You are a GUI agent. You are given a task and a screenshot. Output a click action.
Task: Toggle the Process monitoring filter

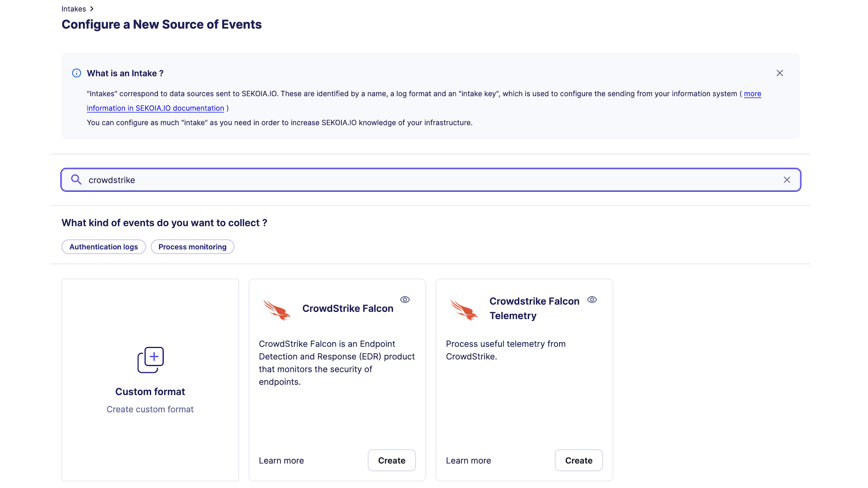192,247
